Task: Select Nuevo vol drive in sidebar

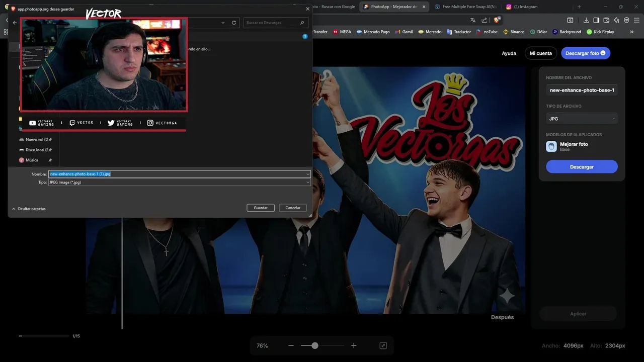Action: point(37,139)
